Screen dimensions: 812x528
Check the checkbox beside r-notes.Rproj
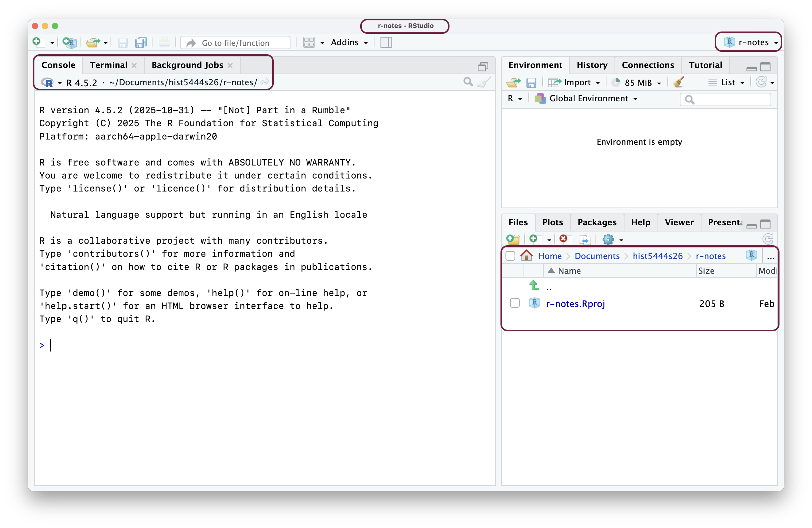click(x=515, y=303)
